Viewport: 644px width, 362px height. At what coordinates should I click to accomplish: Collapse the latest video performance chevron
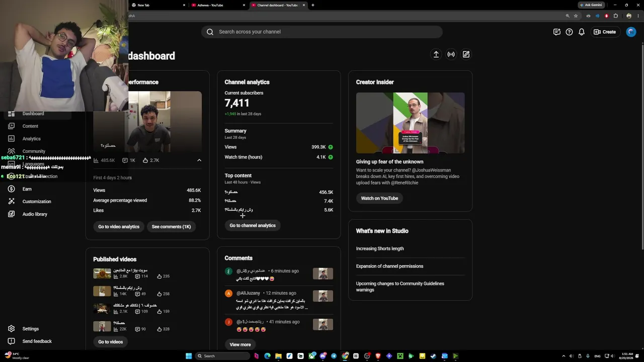coord(199,160)
